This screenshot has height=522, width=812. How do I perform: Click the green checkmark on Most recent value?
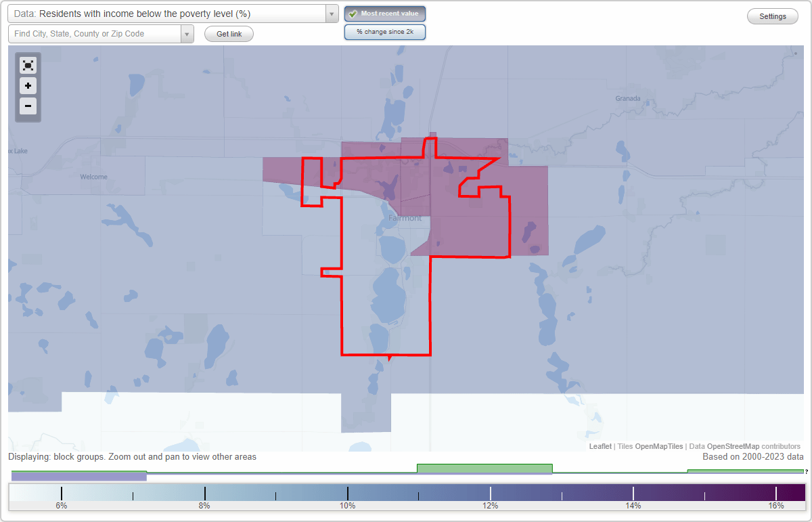tap(354, 13)
